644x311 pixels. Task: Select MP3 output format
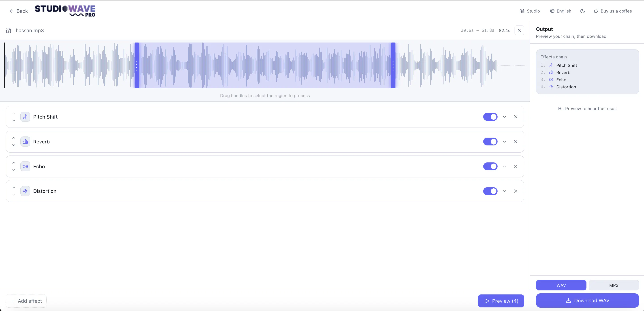click(614, 285)
